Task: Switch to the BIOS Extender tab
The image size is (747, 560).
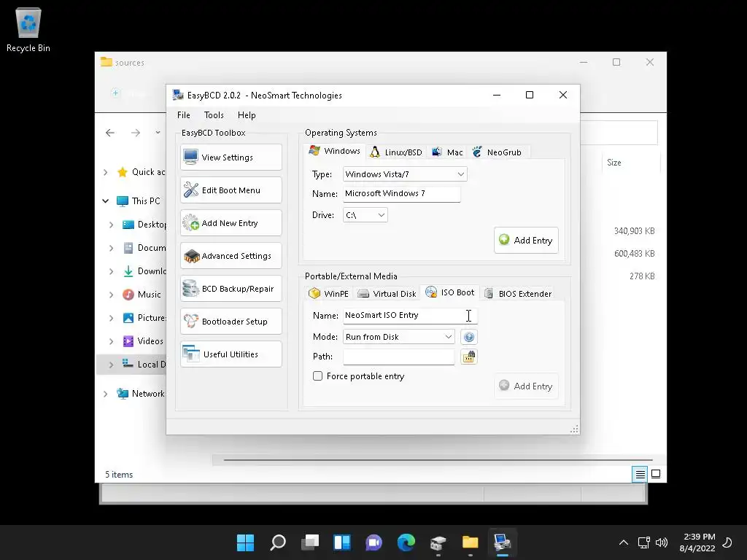Action: (x=519, y=293)
